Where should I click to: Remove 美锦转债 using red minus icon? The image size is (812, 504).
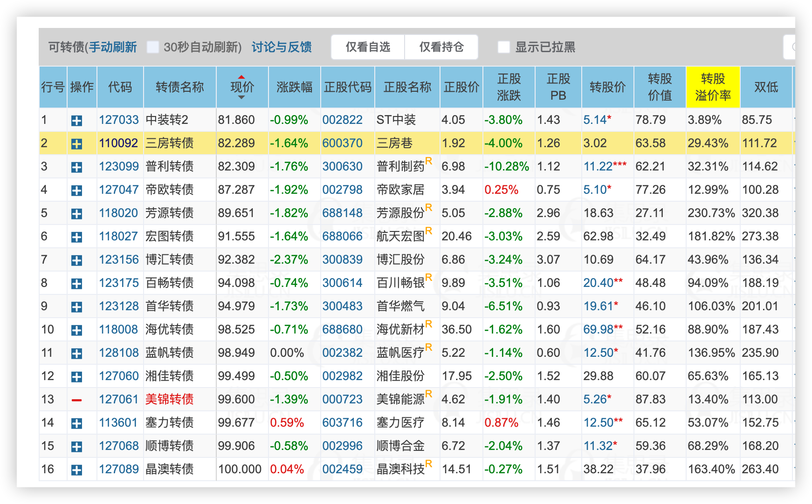click(76, 400)
